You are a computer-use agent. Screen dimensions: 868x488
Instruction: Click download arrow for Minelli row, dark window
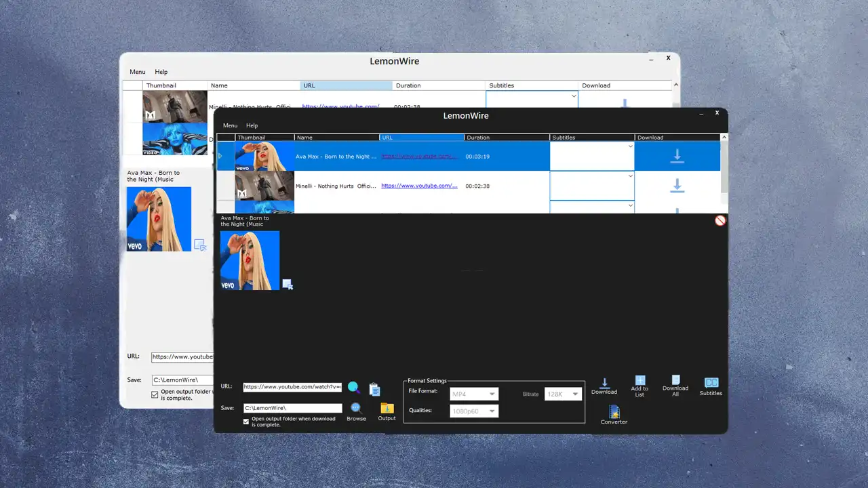coord(677,185)
